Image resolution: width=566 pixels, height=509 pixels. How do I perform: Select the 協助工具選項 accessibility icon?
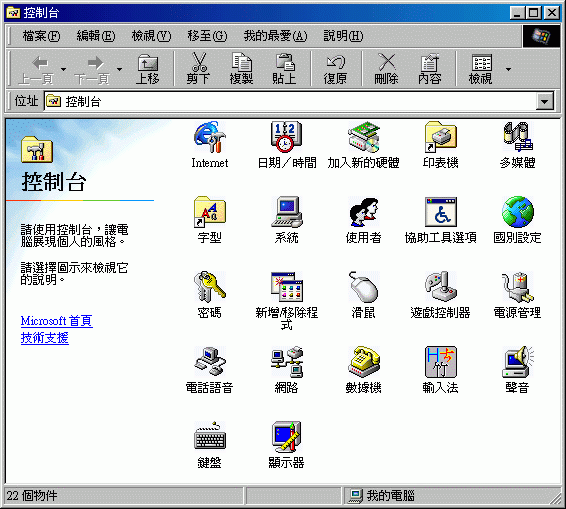pyautogui.click(x=440, y=212)
